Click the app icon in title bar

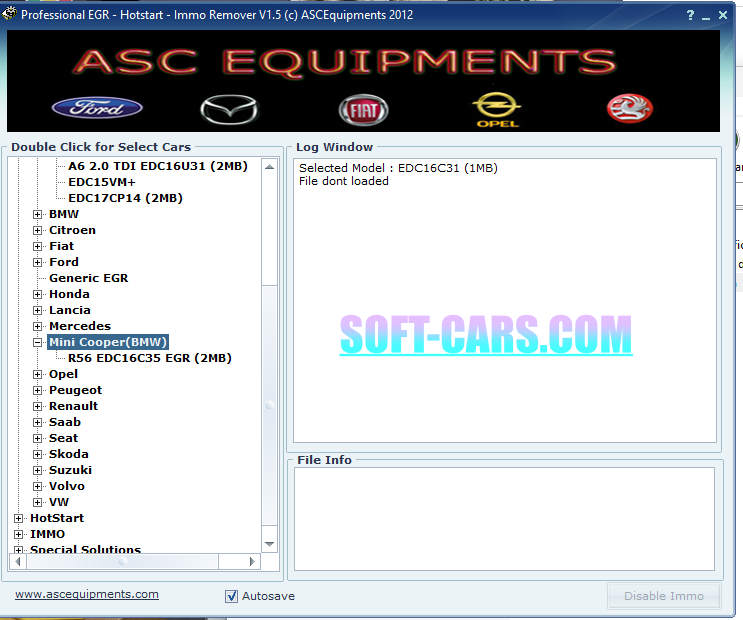[9, 14]
